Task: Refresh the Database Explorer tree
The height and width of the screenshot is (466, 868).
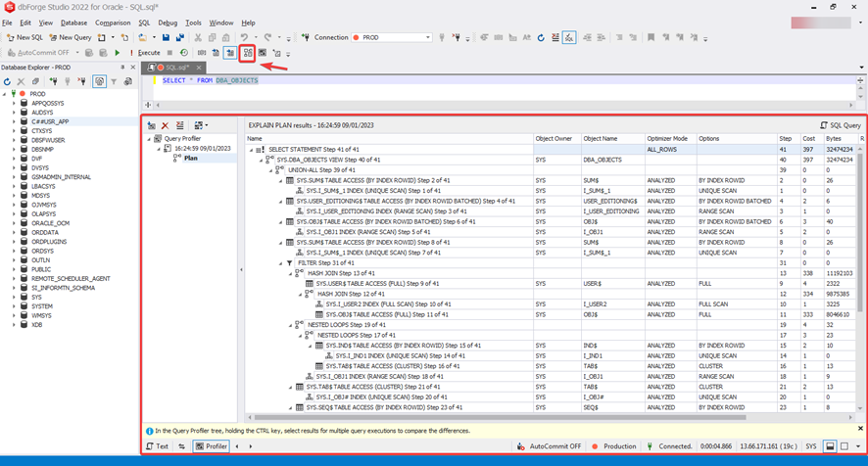Action: tap(8, 82)
